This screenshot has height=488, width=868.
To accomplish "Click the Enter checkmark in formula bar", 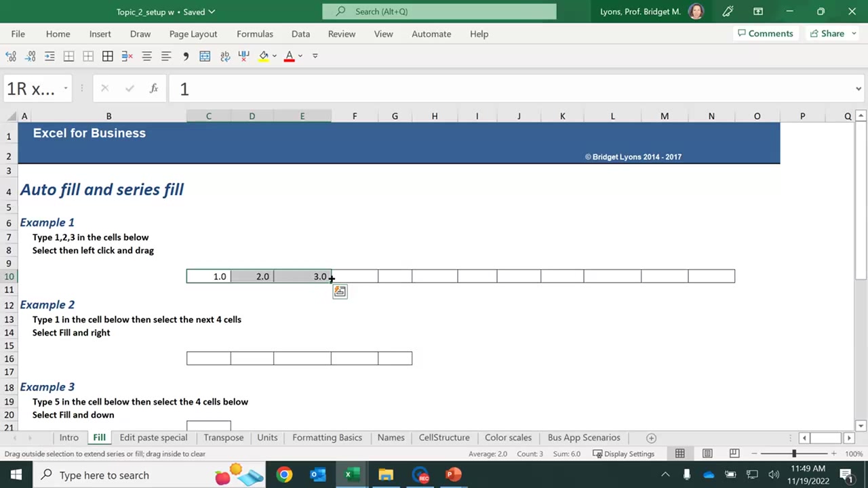I will pos(130,89).
